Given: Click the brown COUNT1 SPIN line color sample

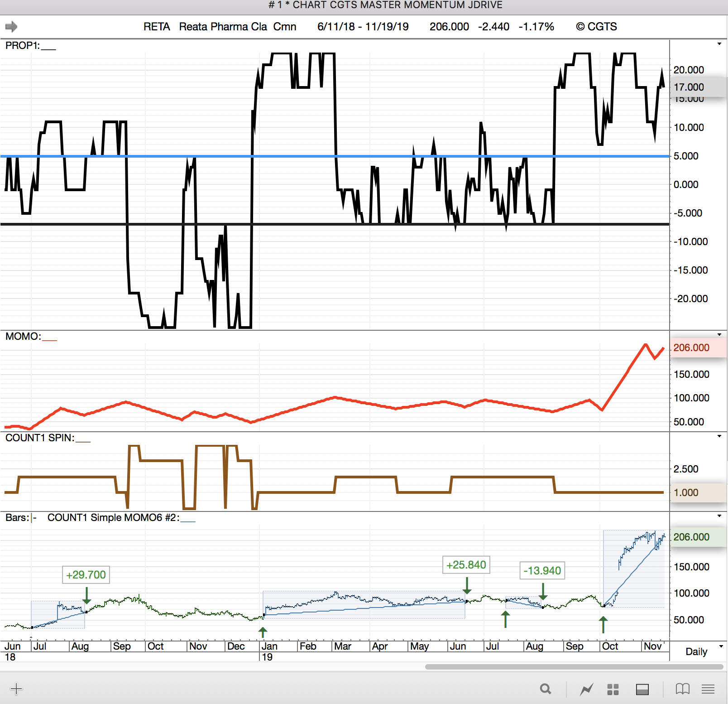Looking at the screenshot, I should point(83,441).
